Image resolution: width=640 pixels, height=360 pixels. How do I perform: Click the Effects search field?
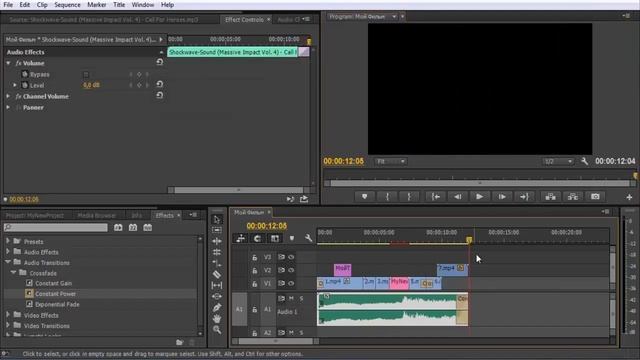[x=56, y=227]
